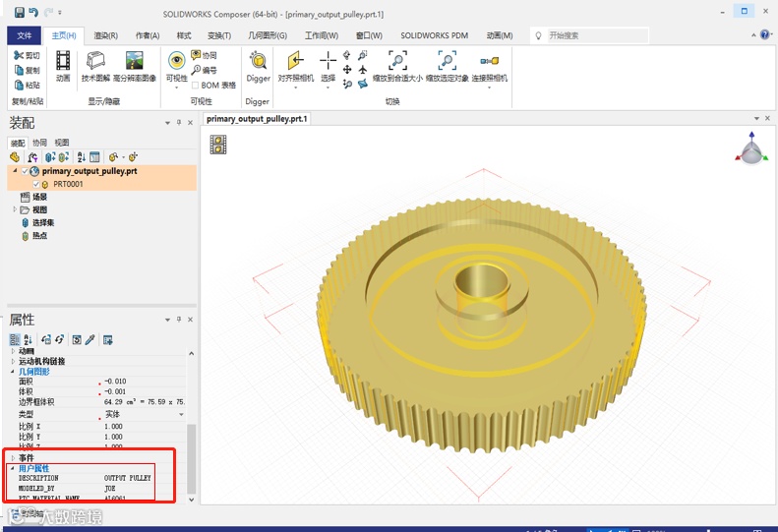Click 缩放选定对象 zoom selected object

pos(448,66)
